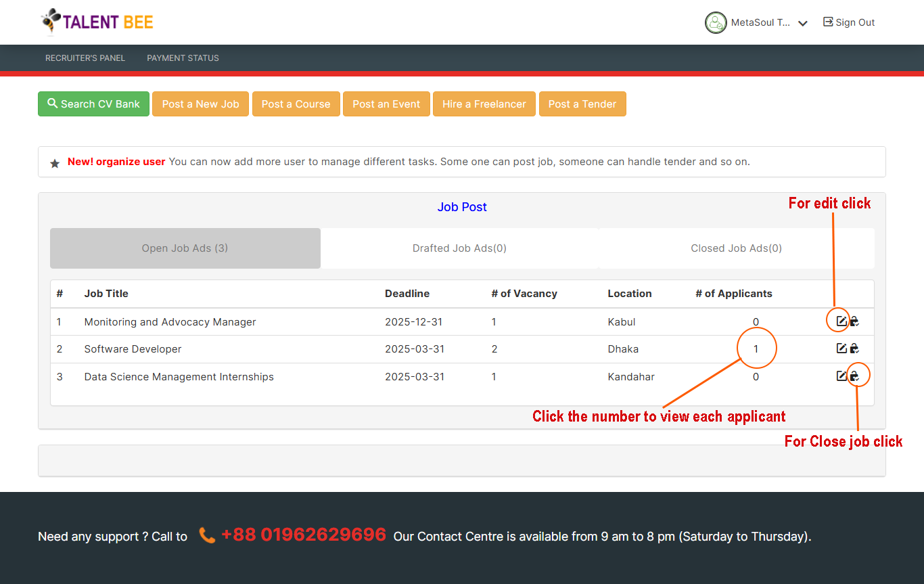The width and height of the screenshot is (924, 584).
Task: Click the MetaSoul user avatar icon
Action: (716, 22)
